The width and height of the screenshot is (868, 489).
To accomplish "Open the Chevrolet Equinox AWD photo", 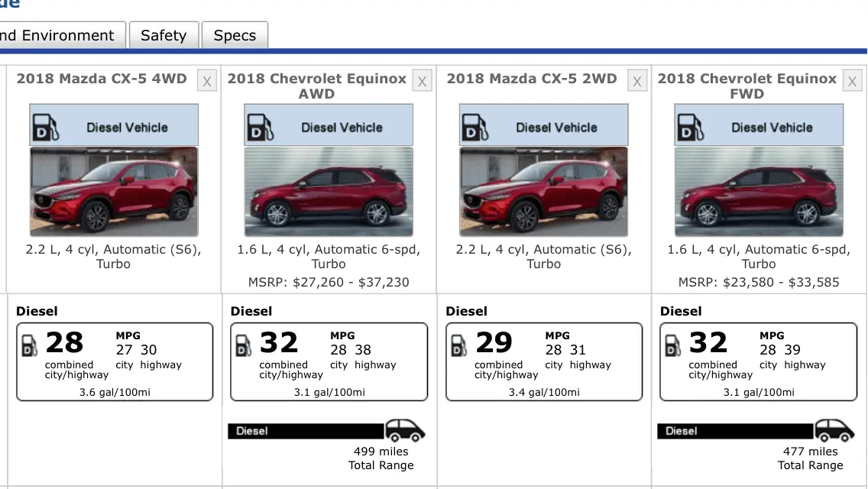I will 329,191.
